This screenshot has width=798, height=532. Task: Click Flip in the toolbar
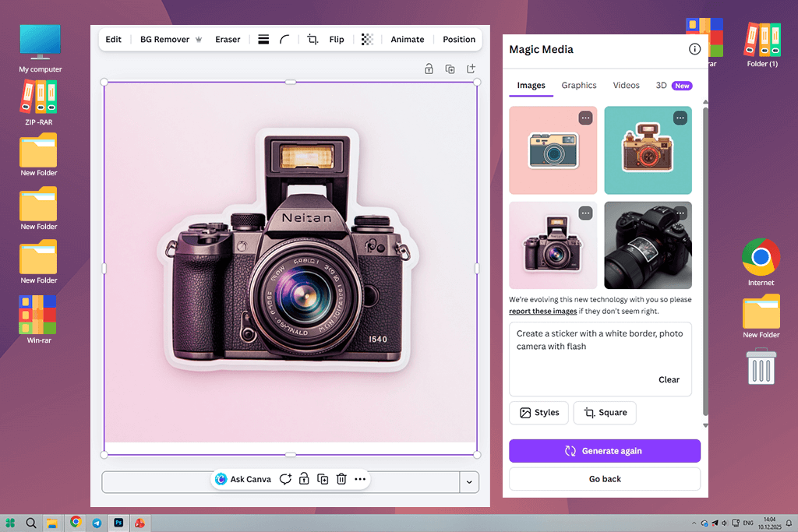click(x=337, y=39)
